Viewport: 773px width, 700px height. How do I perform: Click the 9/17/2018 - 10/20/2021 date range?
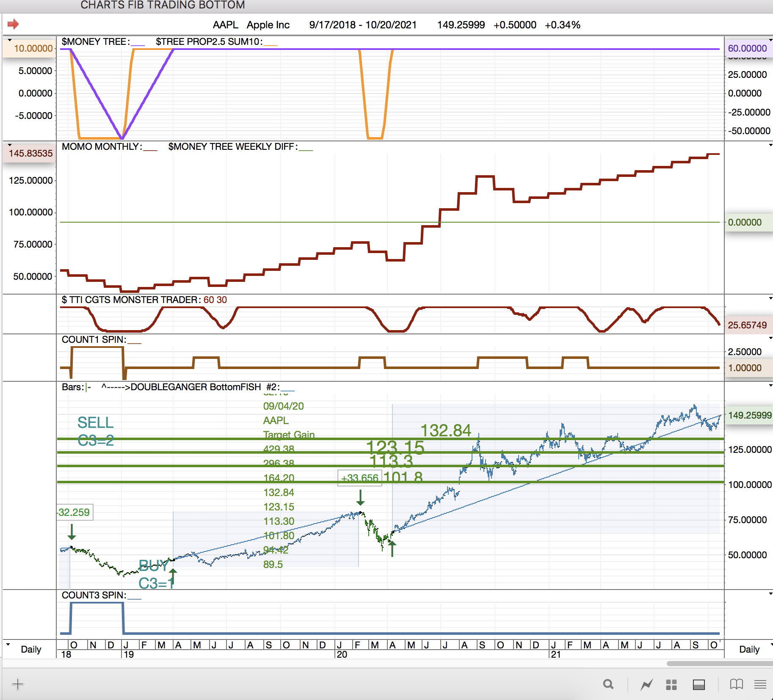tap(363, 25)
